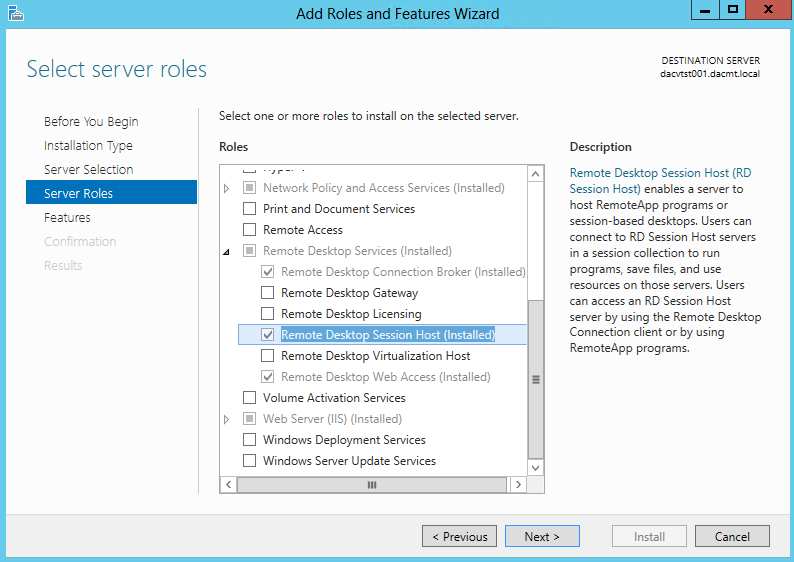
Task: Click the Install button
Action: (649, 536)
